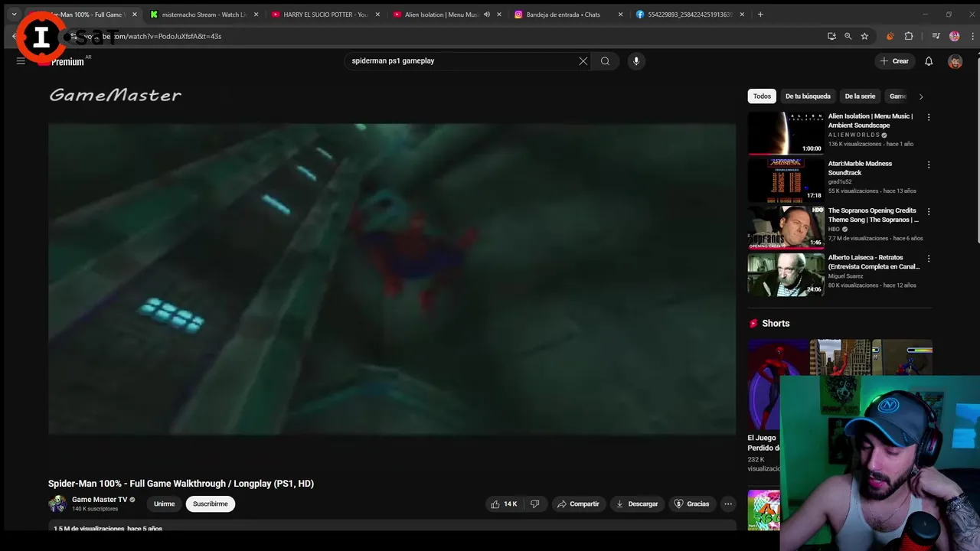980x551 pixels.
Task: Click the Unirme button
Action: click(164, 504)
